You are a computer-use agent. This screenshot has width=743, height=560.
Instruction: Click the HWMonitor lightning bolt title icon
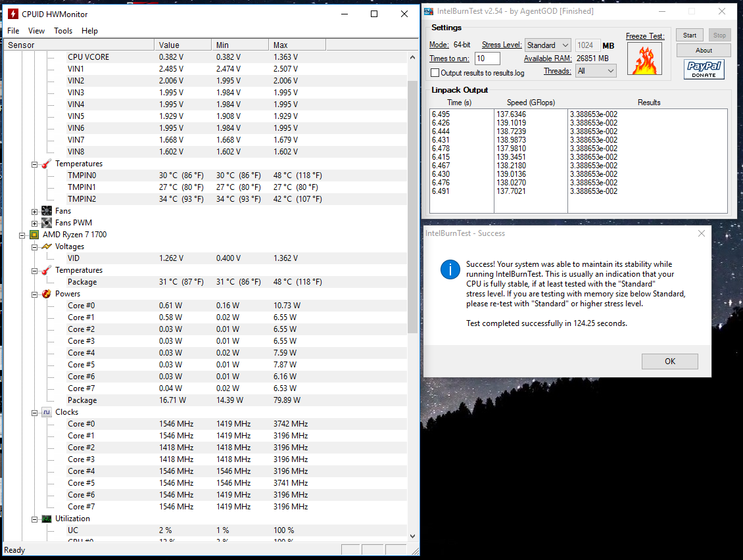12,14
